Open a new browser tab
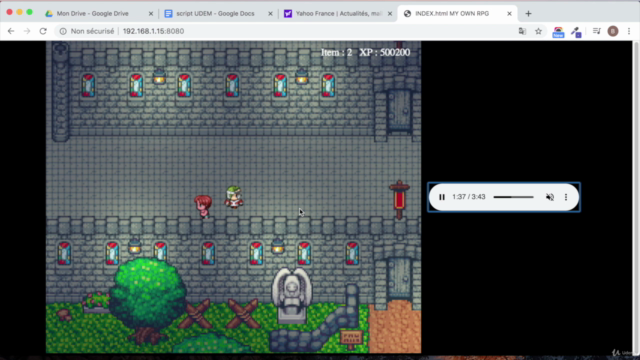Image resolution: width=640 pixels, height=360 pixels. coord(528,13)
